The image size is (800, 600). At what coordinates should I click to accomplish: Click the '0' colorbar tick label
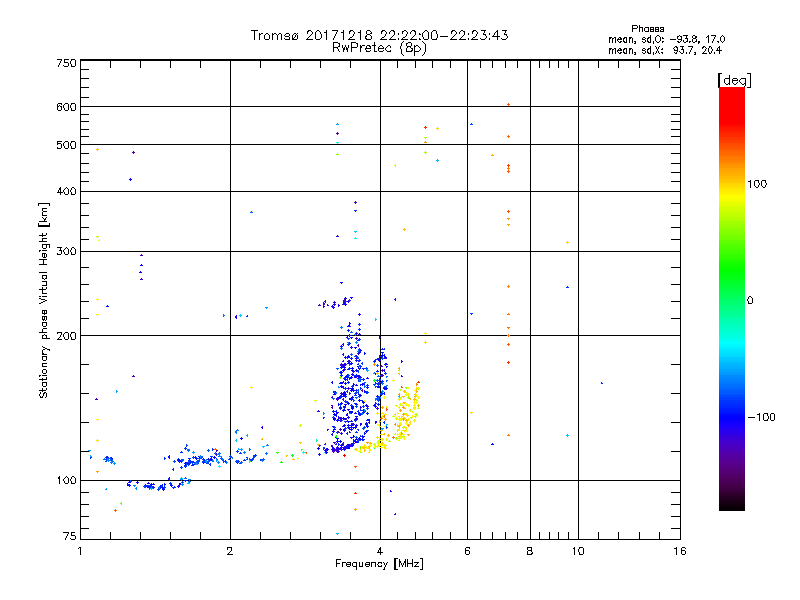pos(750,301)
